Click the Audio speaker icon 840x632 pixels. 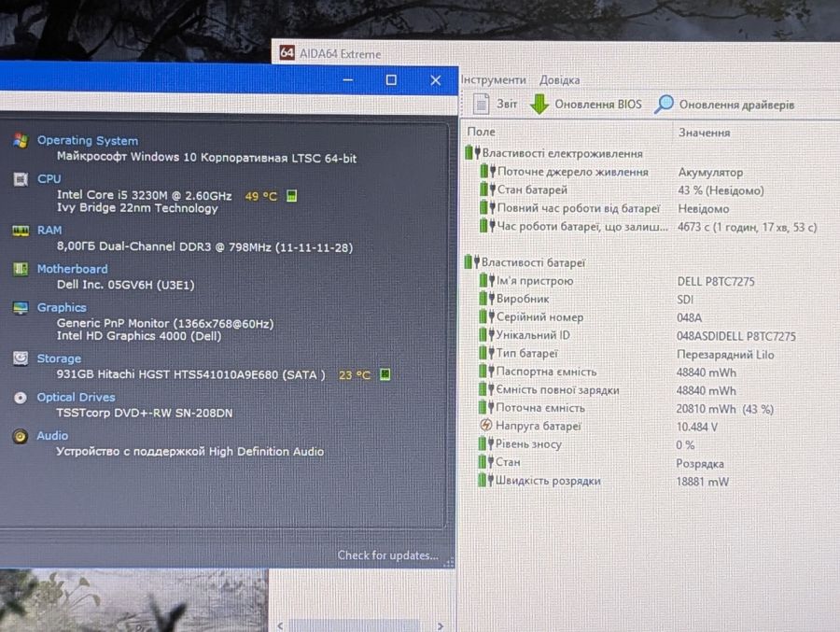coord(21,436)
